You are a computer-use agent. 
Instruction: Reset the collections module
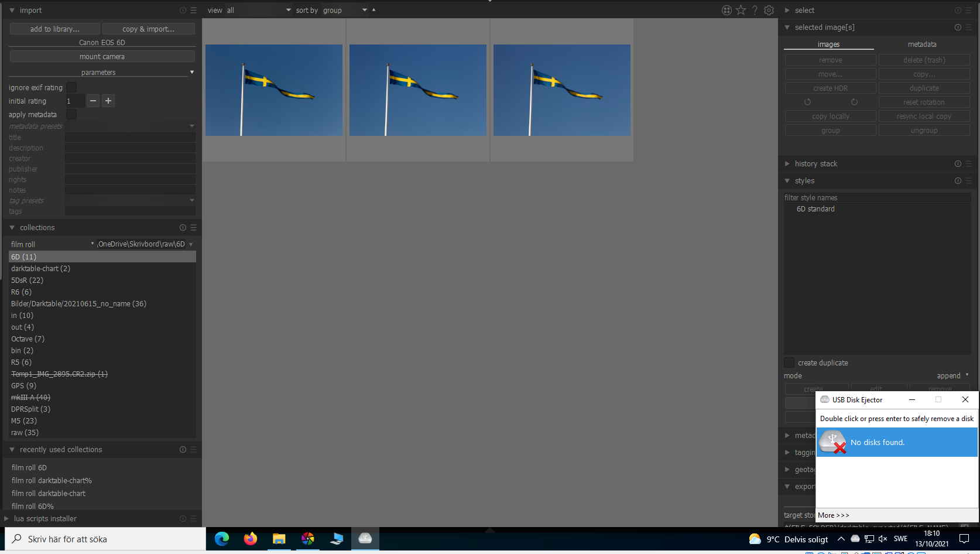coord(183,228)
